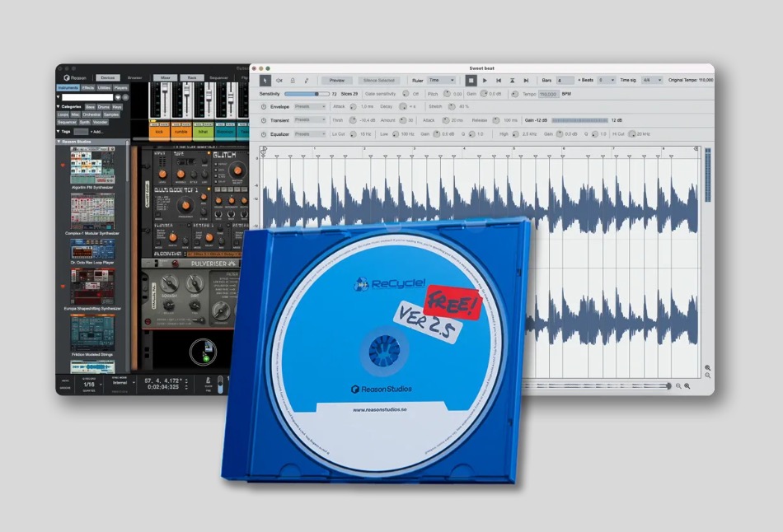This screenshot has width=783, height=532.
Task: Click the Envelope Decay knob
Action: [402, 107]
